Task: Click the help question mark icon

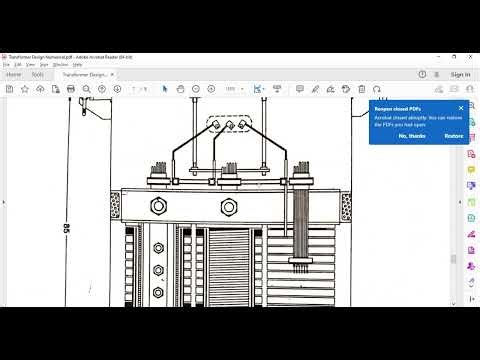Action: [422, 74]
